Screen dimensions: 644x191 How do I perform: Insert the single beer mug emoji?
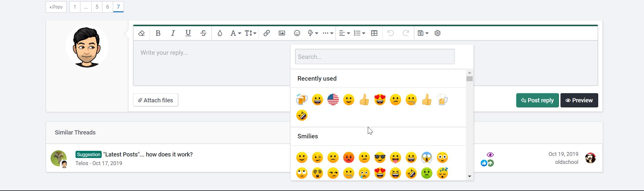[x=442, y=100]
